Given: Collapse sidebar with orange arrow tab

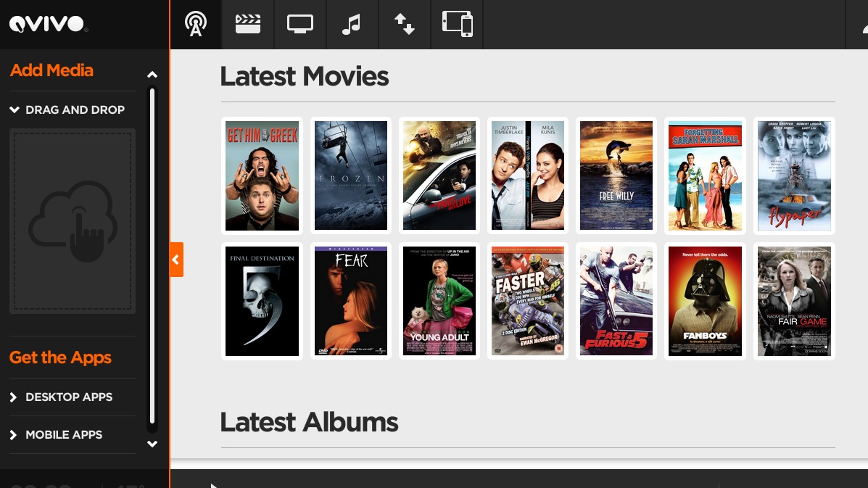Looking at the screenshot, I should pos(177,260).
